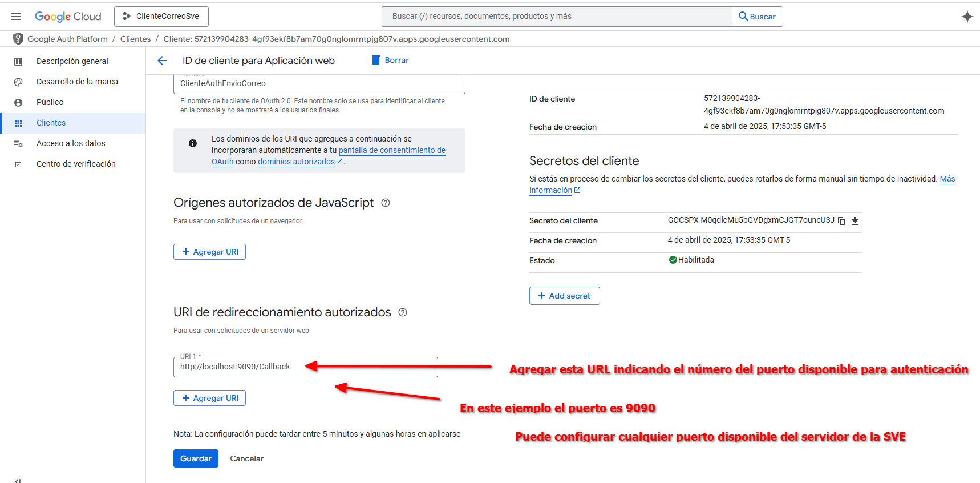Open Centro de verificación section
980x483 pixels.
click(76, 164)
